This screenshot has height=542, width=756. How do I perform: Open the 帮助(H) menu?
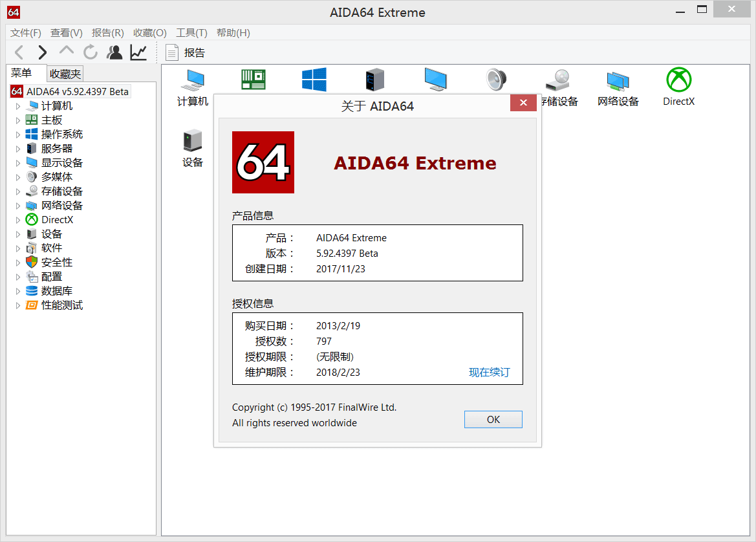coord(233,32)
